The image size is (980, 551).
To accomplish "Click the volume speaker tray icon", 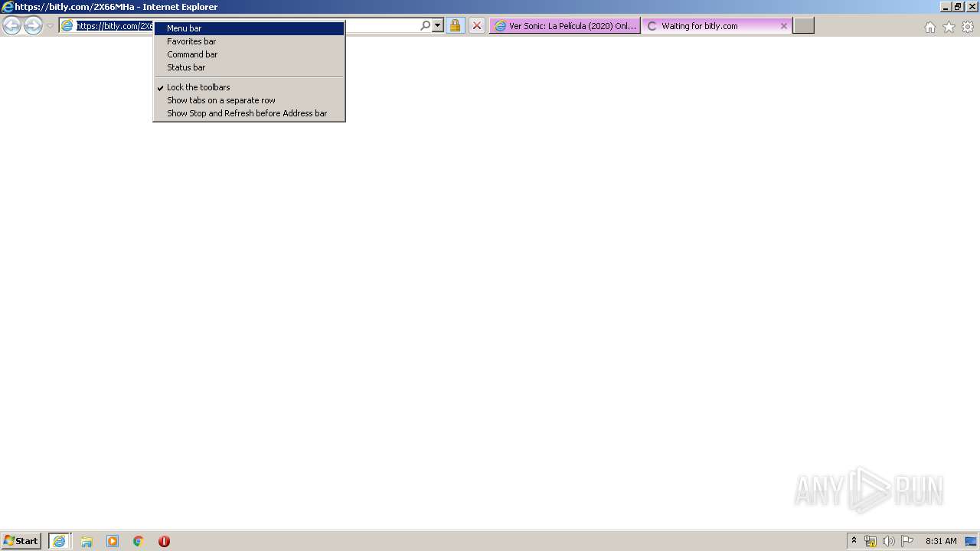I will pos(888,541).
